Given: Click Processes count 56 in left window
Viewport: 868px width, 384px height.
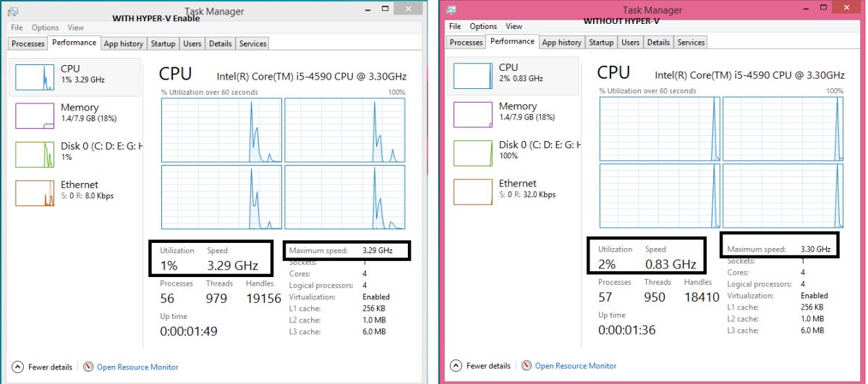Looking at the screenshot, I should point(168,299).
